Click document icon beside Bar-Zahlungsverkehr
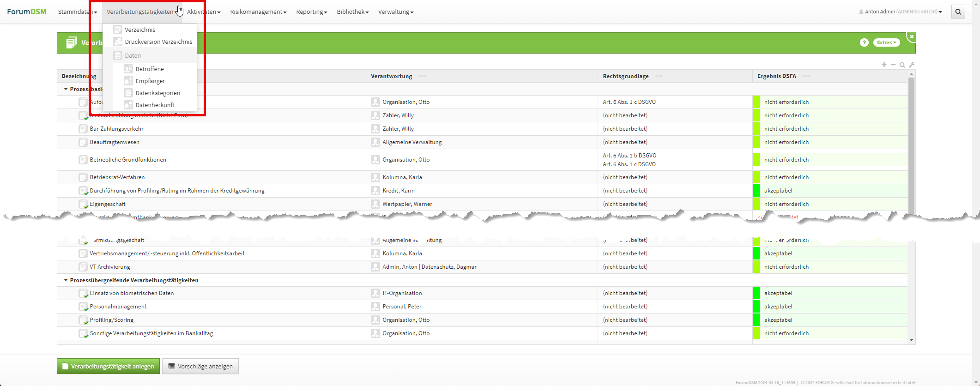Screen dimensions: 980x386 click(83, 129)
